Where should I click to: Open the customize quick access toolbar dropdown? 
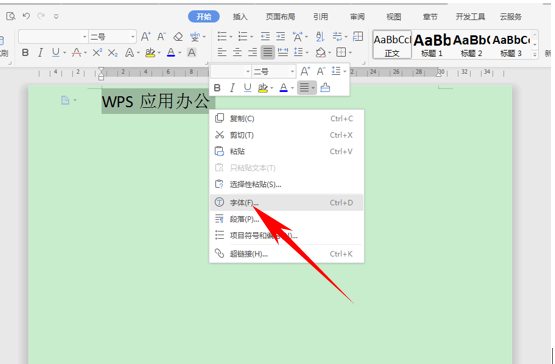[56, 16]
